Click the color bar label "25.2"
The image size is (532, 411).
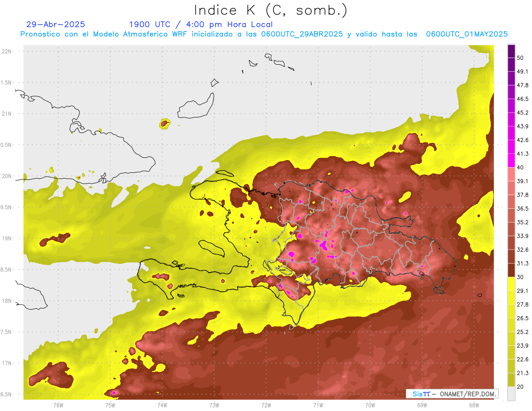tap(523, 332)
